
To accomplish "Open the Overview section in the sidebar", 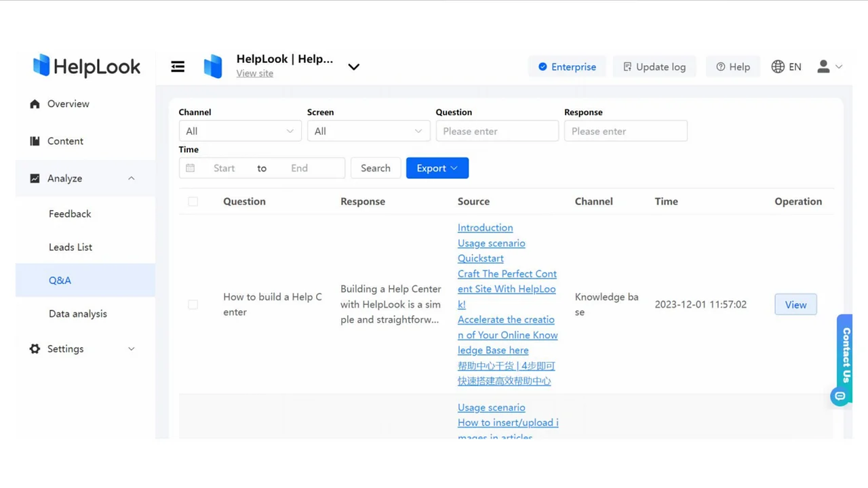I will pyautogui.click(x=67, y=104).
